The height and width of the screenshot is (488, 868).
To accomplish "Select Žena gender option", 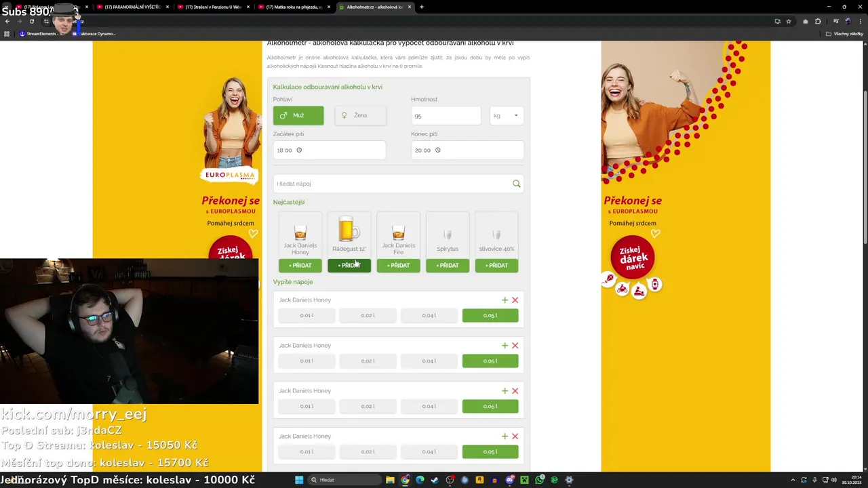I will (361, 115).
